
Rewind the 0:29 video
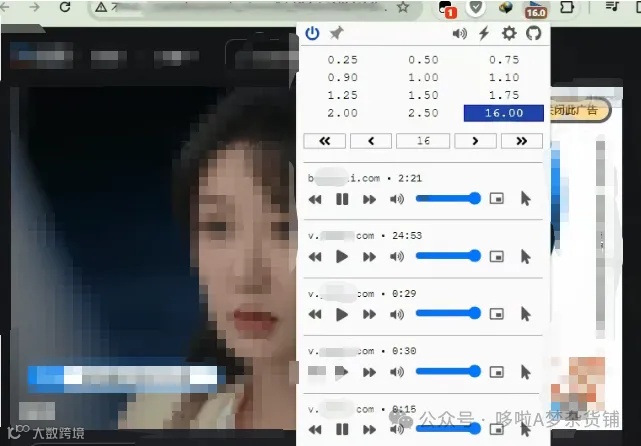tap(315, 314)
